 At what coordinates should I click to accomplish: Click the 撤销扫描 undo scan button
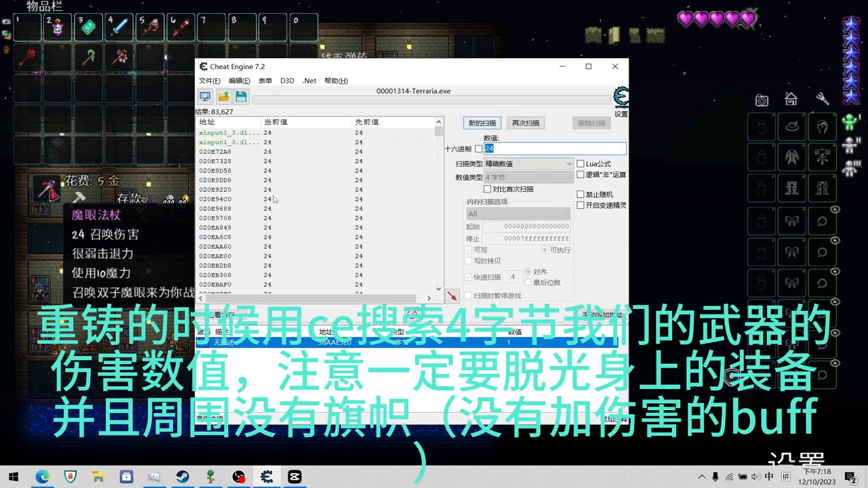(591, 123)
